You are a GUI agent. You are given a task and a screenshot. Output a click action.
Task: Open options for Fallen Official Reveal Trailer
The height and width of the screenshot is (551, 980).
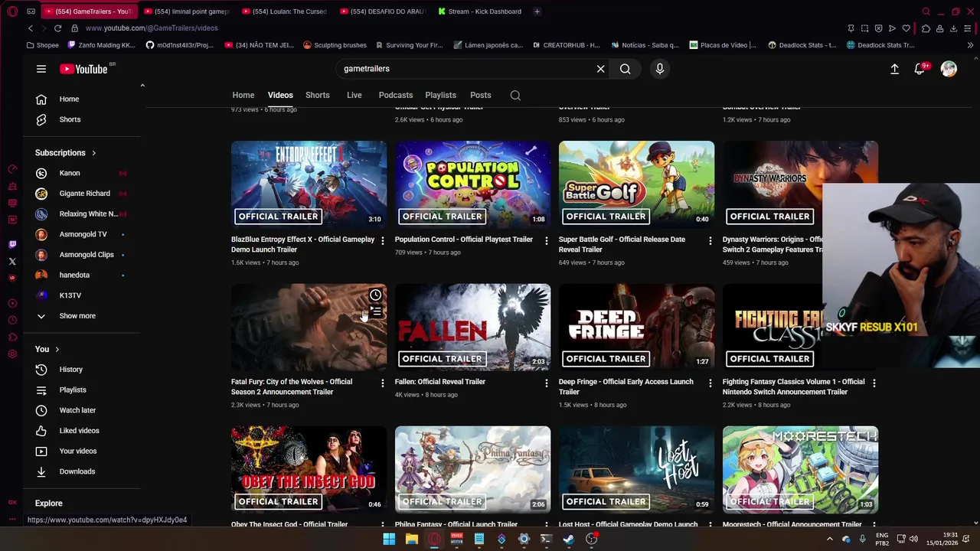[546, 383]
